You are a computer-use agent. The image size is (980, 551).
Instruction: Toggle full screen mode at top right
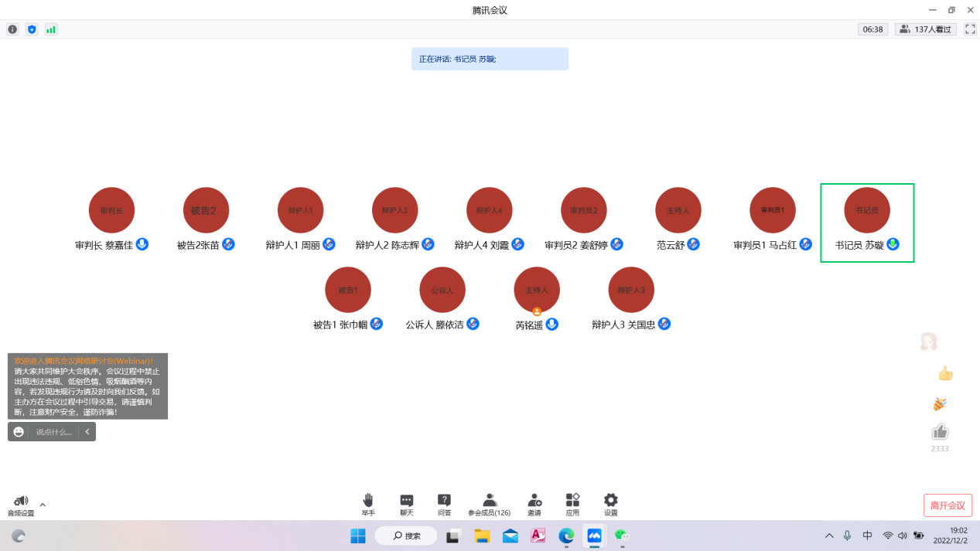(970, 29)
